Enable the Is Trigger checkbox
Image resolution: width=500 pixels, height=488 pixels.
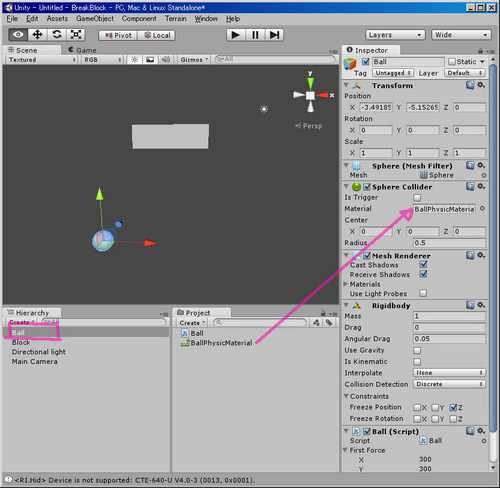click(417, 197)
